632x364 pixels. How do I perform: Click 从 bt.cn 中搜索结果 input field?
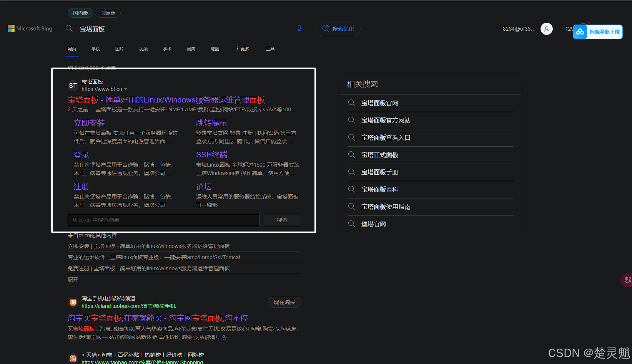pyautogui.click(x=164, y=220)
